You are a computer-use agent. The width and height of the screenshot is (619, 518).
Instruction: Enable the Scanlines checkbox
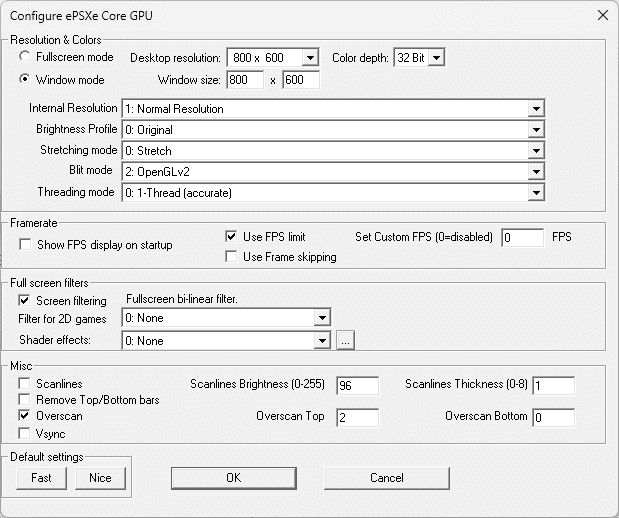pyautogui.click(x=24, y=383)
